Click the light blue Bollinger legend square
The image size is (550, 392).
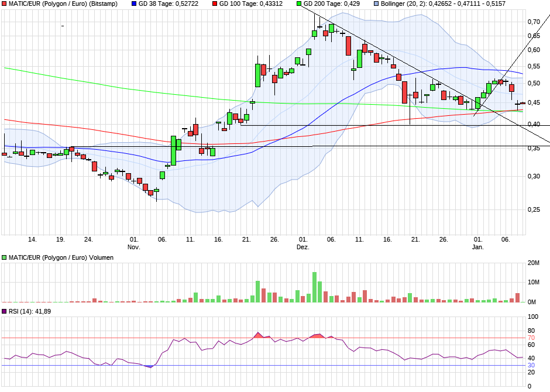(376, 4)
